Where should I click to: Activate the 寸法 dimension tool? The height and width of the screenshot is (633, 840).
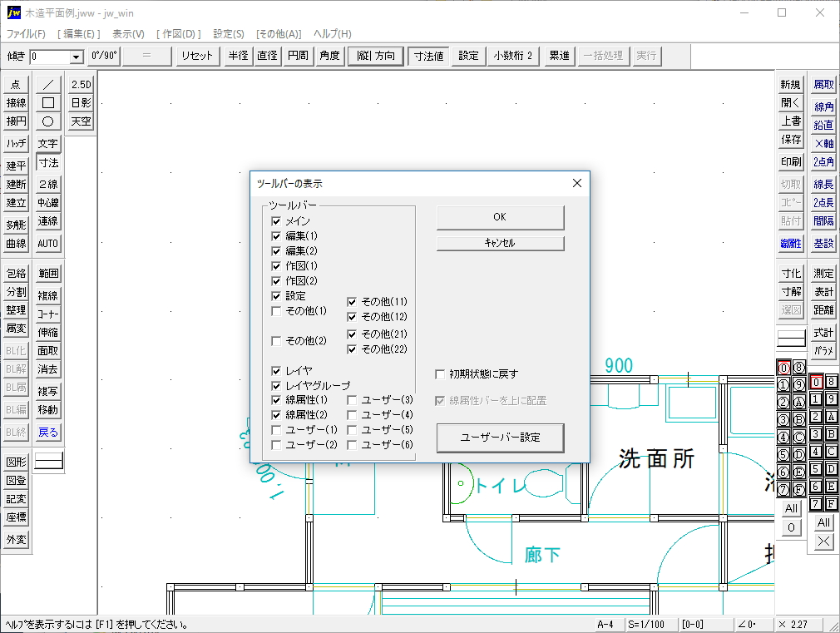49,162
